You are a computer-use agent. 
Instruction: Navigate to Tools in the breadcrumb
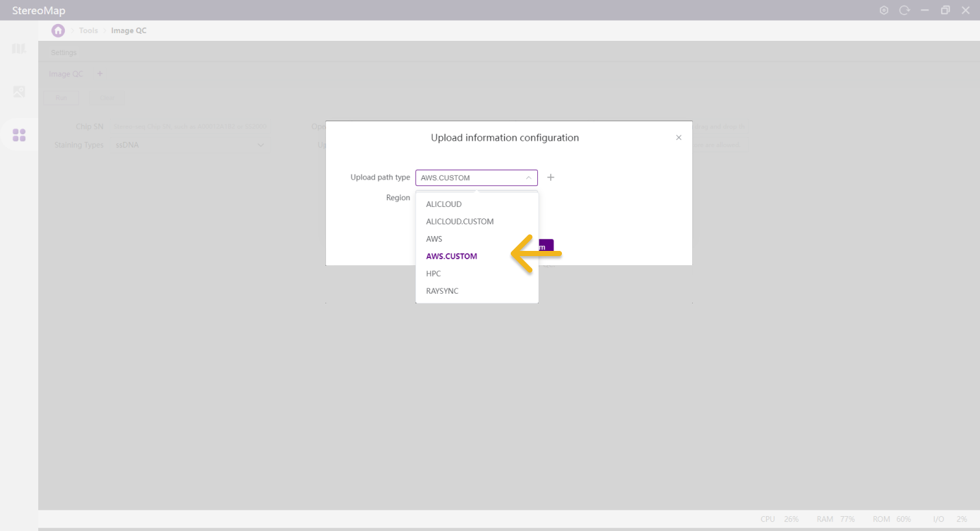click(88, 30)
